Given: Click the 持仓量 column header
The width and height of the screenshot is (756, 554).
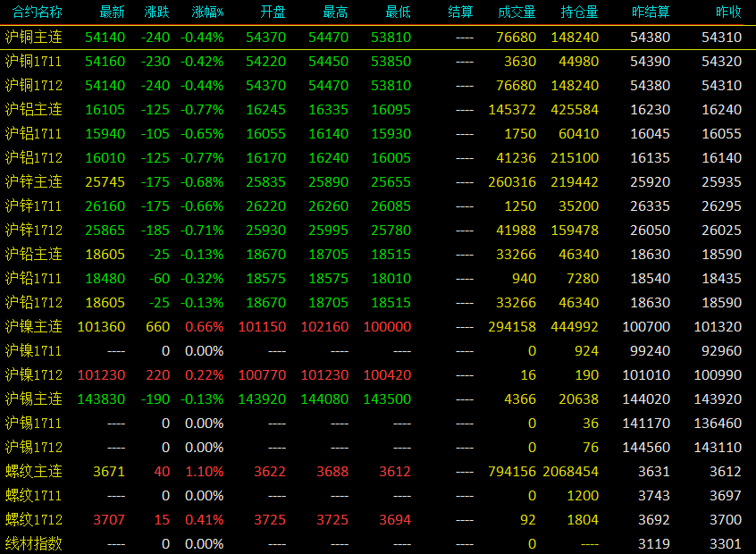Looking at the screenshot, I should (579, 12).
